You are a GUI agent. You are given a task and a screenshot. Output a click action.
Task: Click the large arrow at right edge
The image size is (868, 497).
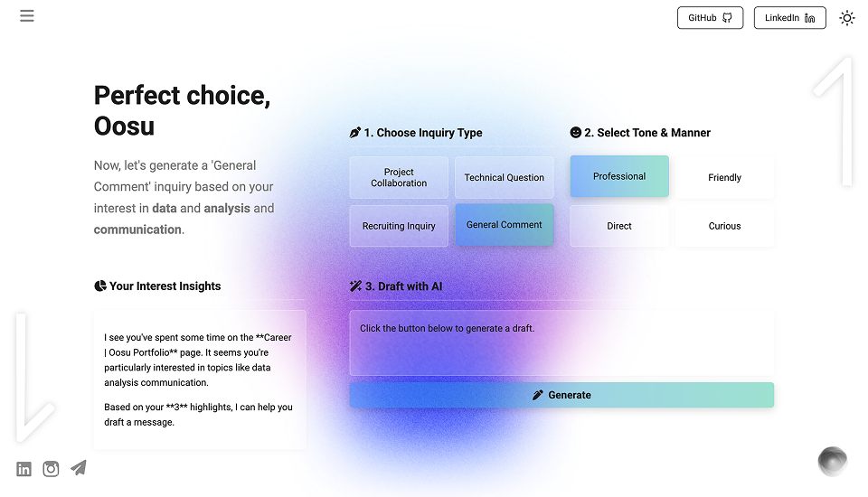click(833, 121)
